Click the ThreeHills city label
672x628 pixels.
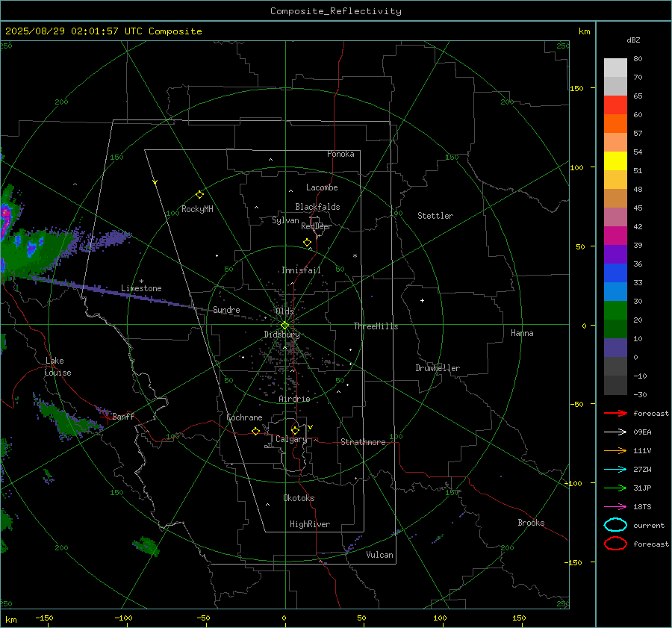pos(376,326)
